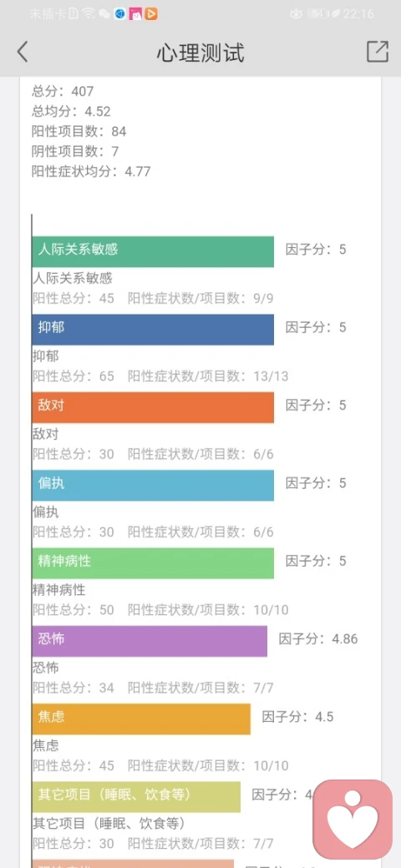Open the share icon in header

tap(377, 52)
